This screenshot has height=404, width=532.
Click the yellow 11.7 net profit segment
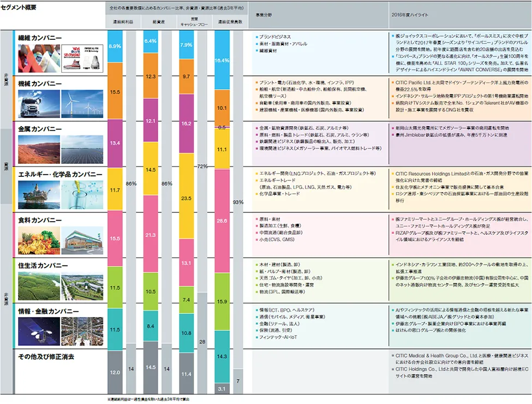coord(115,190)
